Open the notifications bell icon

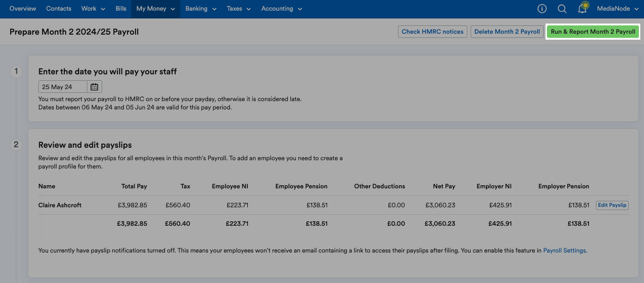(x=583, y=8)
